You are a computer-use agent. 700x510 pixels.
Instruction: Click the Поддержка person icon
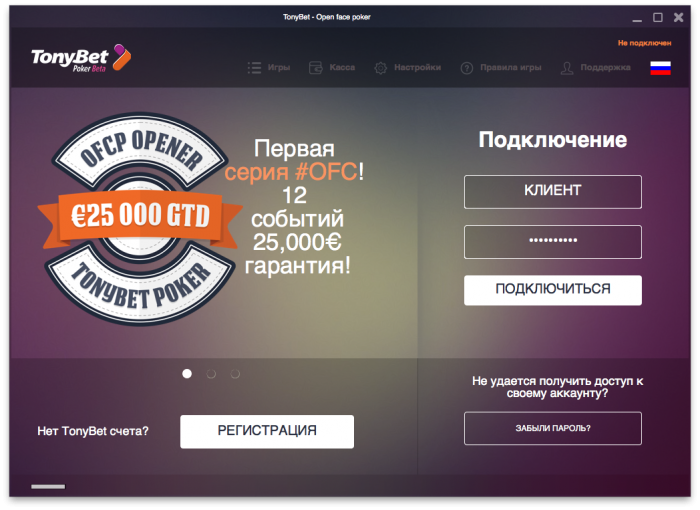click(x=567, y=68)
